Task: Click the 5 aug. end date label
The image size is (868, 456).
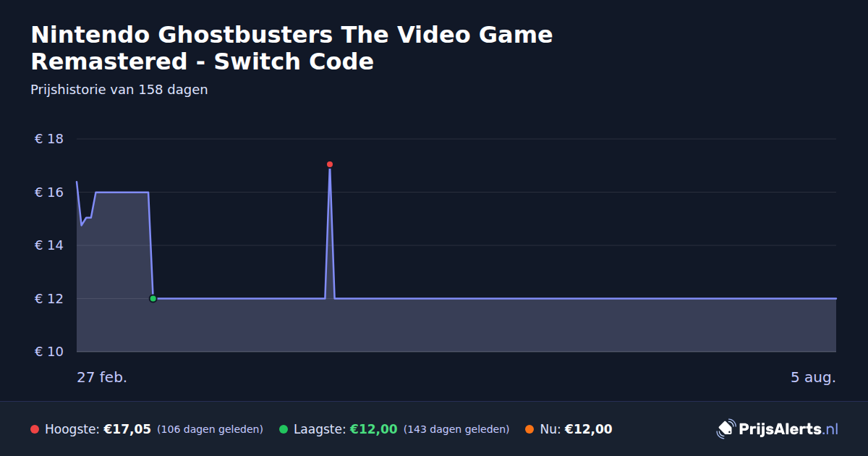Action: [813, 377]
